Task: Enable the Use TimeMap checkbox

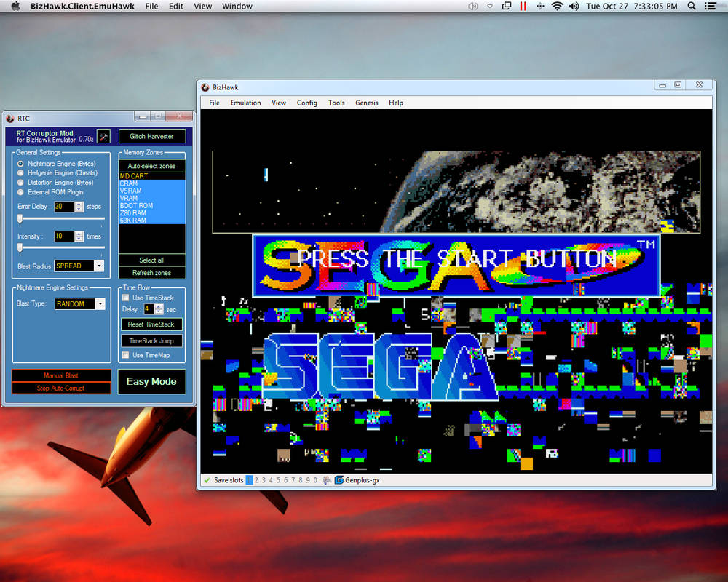Action: coord(125,355)
